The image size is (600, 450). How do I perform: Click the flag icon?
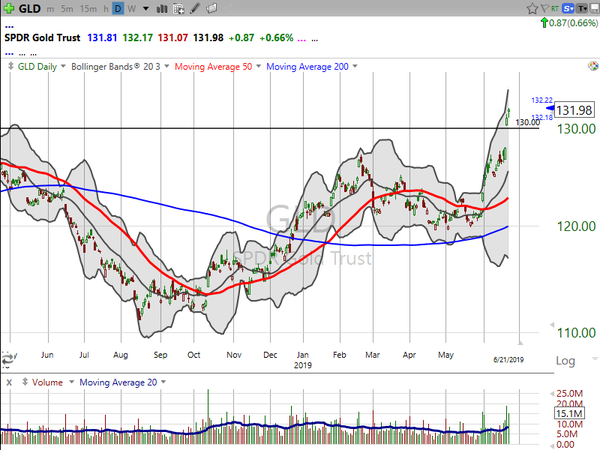click(x=544, y=8)
